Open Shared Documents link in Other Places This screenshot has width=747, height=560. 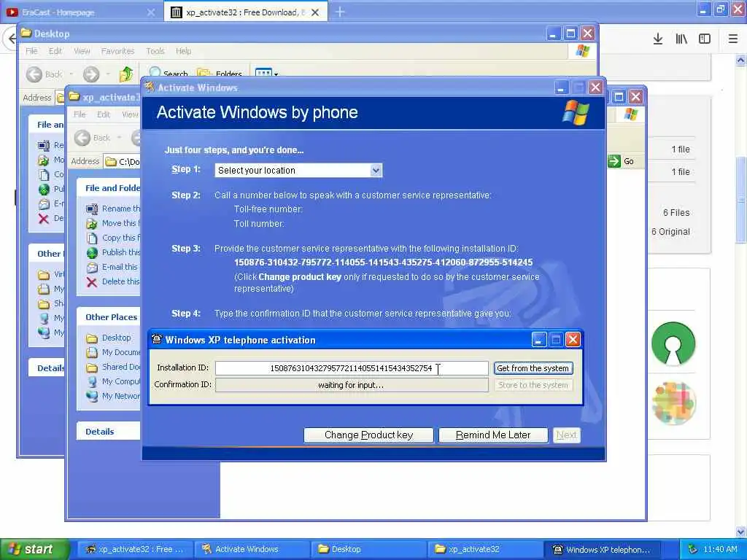[x=121, y=367]
